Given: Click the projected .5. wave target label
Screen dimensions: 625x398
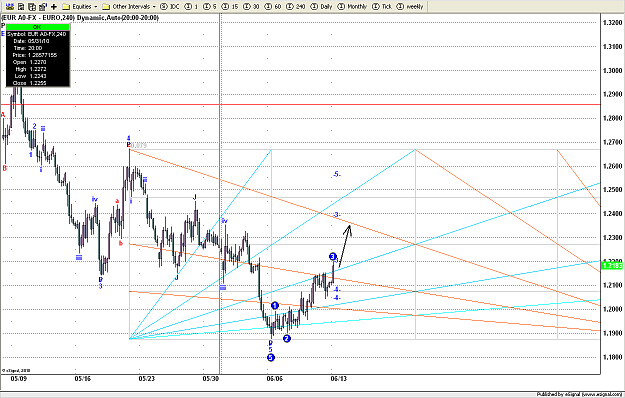Looking at the screenshot, I should [x=337, y=174].
